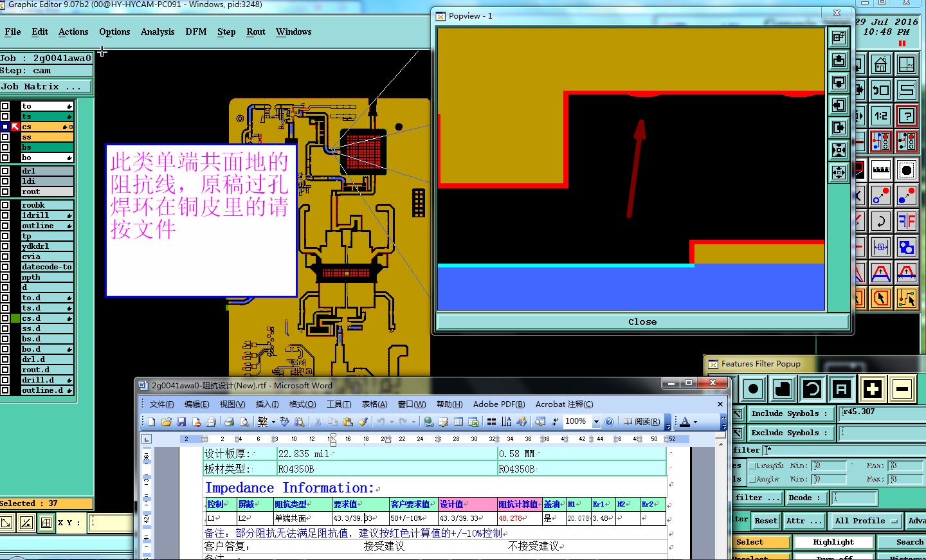Click the Insert Table icon in Word
926x560 pixels.
(x=458, y=422)
